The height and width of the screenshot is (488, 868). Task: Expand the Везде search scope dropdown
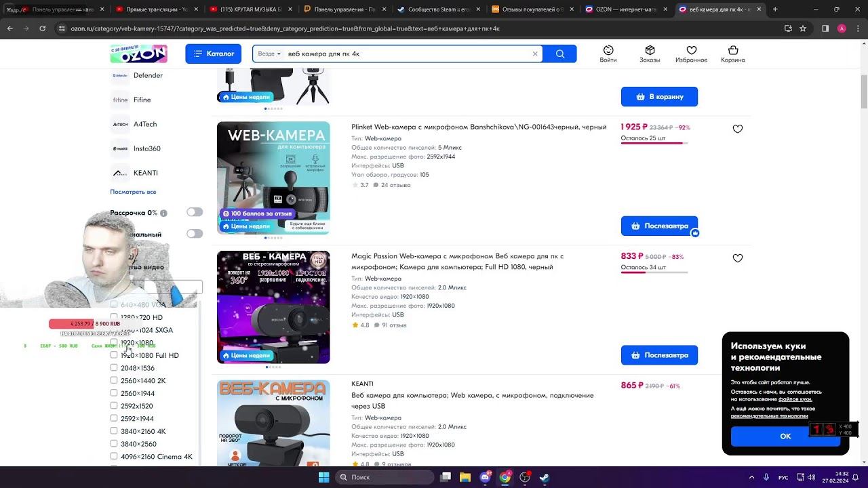pyautogui.click(x=269, y=54)
